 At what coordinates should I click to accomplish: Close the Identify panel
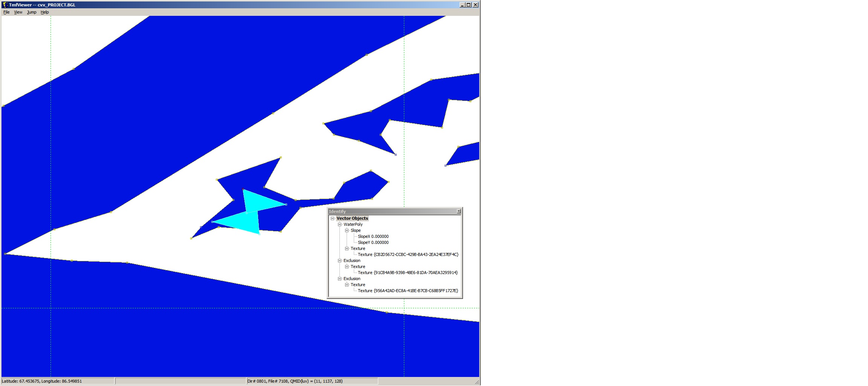(x=458, y=211)
